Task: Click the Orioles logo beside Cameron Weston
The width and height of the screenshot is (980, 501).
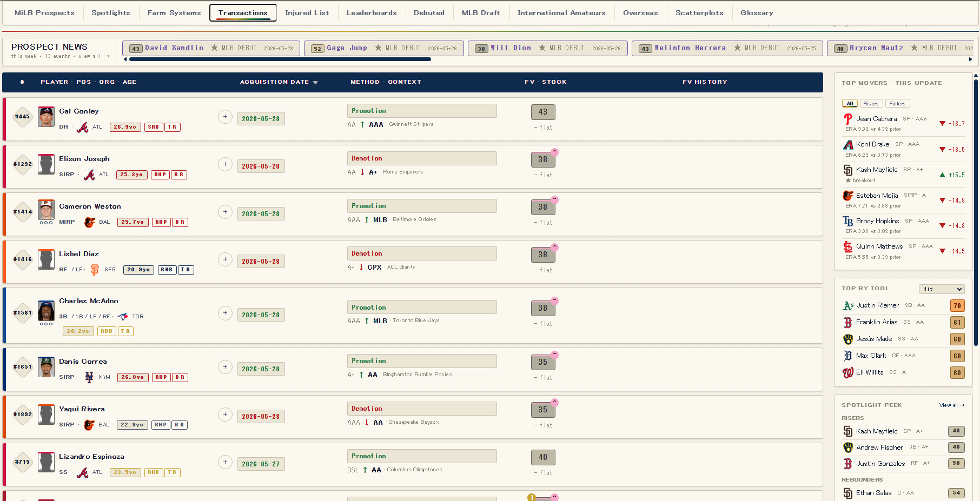Action: tap(90, 222)
